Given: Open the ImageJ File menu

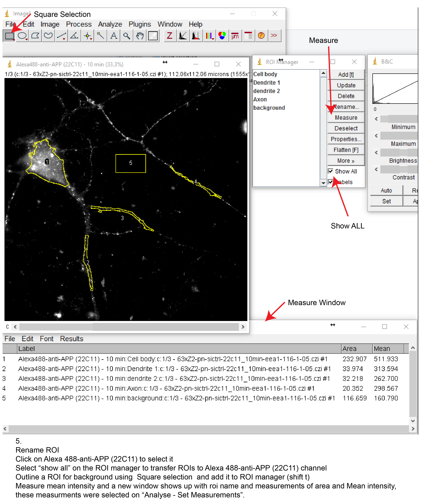Looking at the screenshot, I should (x=11, y=24).
